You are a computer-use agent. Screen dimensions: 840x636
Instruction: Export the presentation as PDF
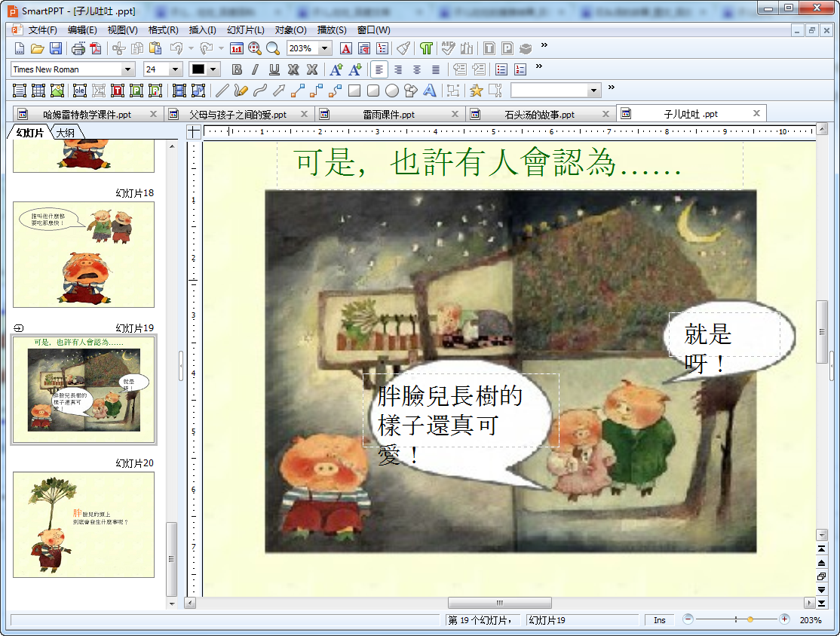click(96, 49)
